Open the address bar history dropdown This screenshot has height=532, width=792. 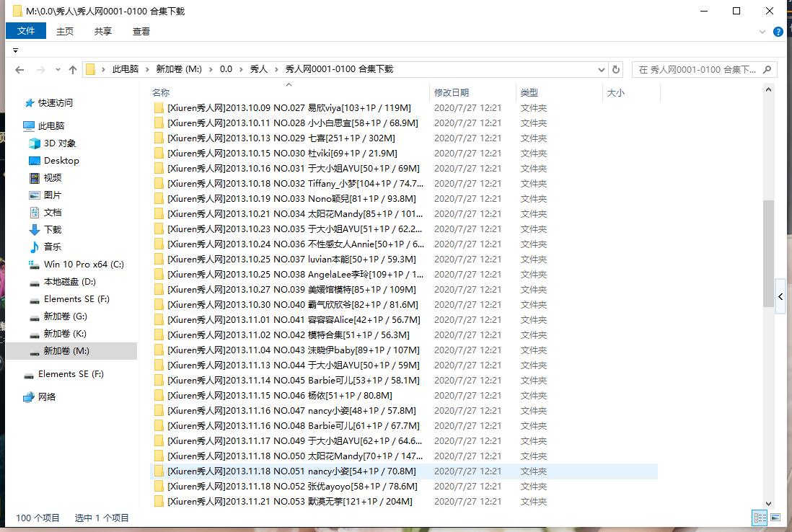tap(601, 70)
